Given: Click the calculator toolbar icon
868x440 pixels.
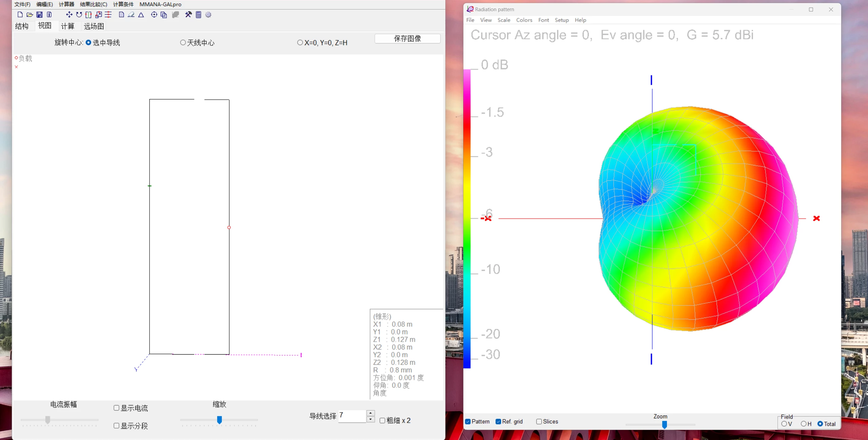Looking at the screenshot, I should [x=198, y=15].
